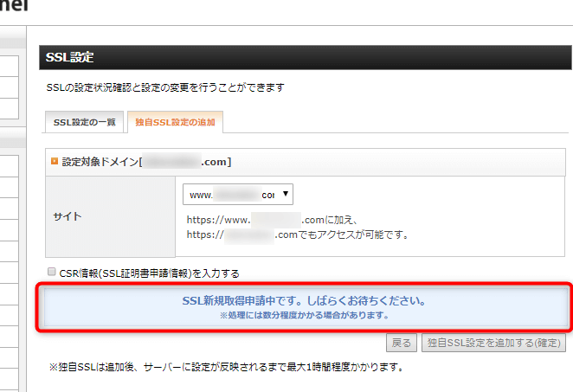Click the SSL設定 header bar
Image resolution: width=573 pixels, height=392 pixels.
(302, 58)
